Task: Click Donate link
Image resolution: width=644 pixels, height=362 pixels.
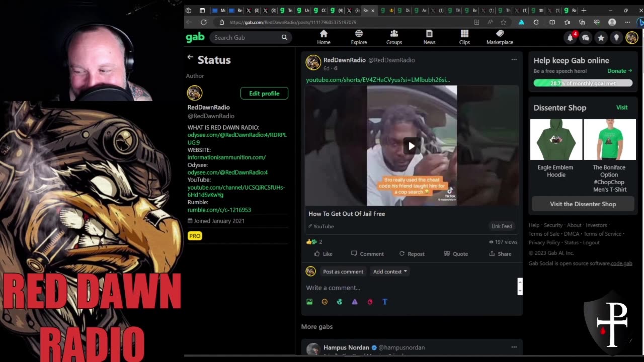Action: click(x=619, y=71)
